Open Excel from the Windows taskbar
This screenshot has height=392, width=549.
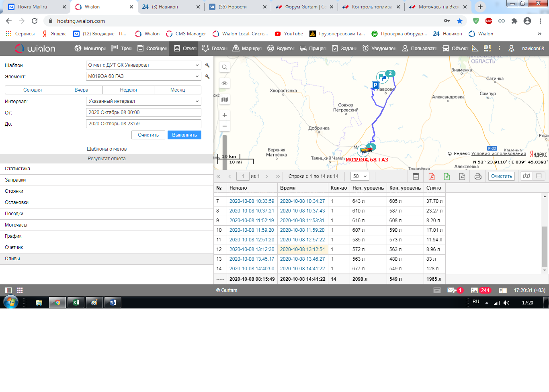pyautogui.click(x=76, y=302)
